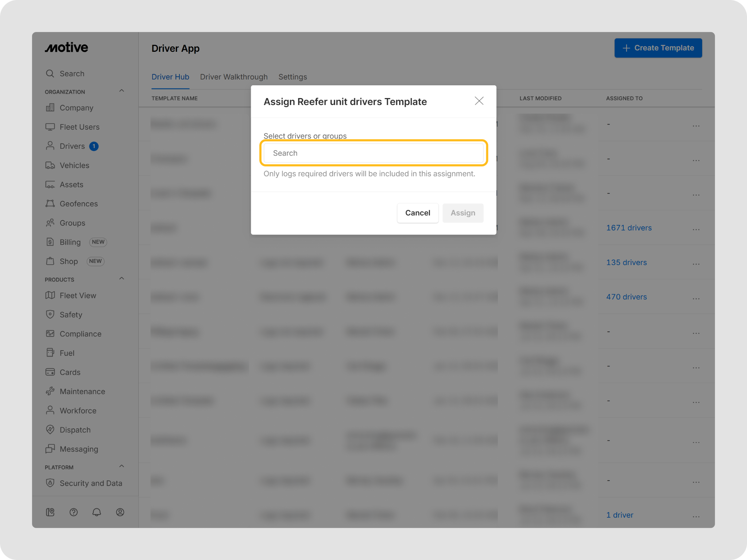Screen dimensions: 747x560
Task: Open the help question mark icon
Action: [73, 512]
